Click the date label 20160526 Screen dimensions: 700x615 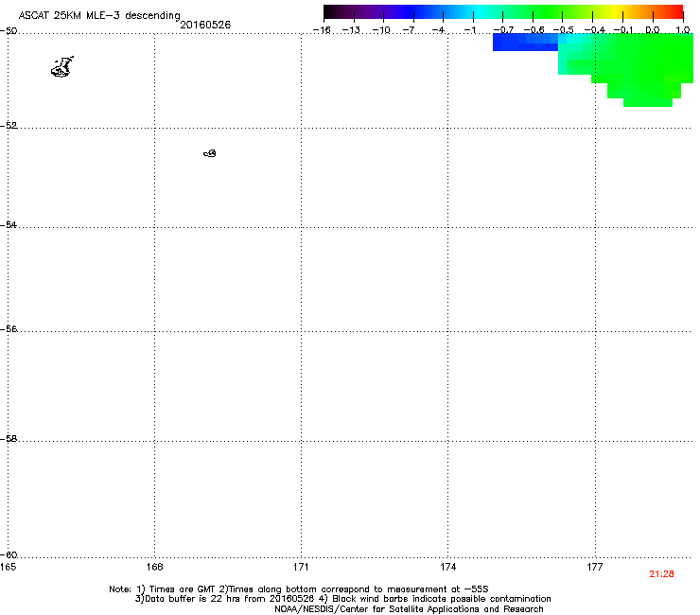tap(205, 25)
